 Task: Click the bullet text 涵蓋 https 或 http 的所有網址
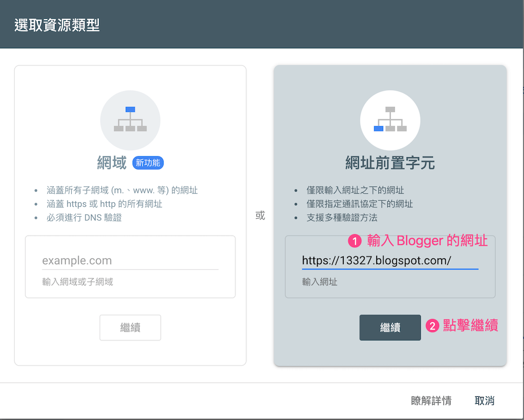click(105, 204)
